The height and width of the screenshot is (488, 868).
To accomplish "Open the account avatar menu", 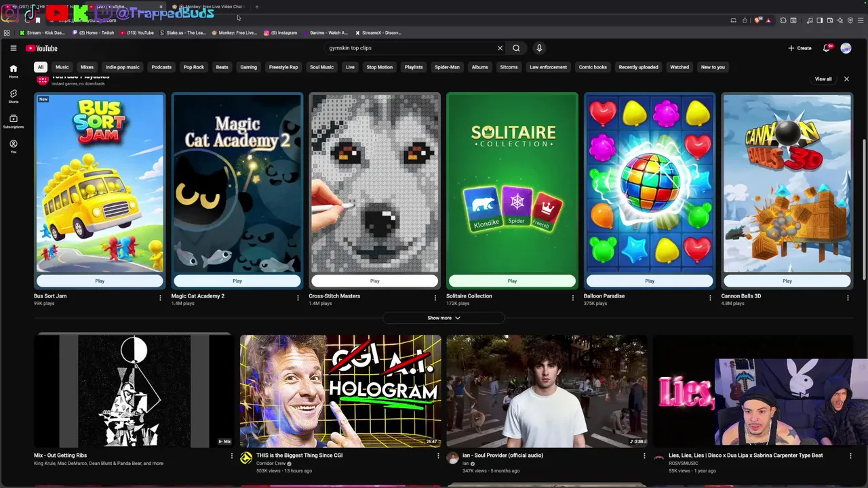I will click(x=846, y=48).
